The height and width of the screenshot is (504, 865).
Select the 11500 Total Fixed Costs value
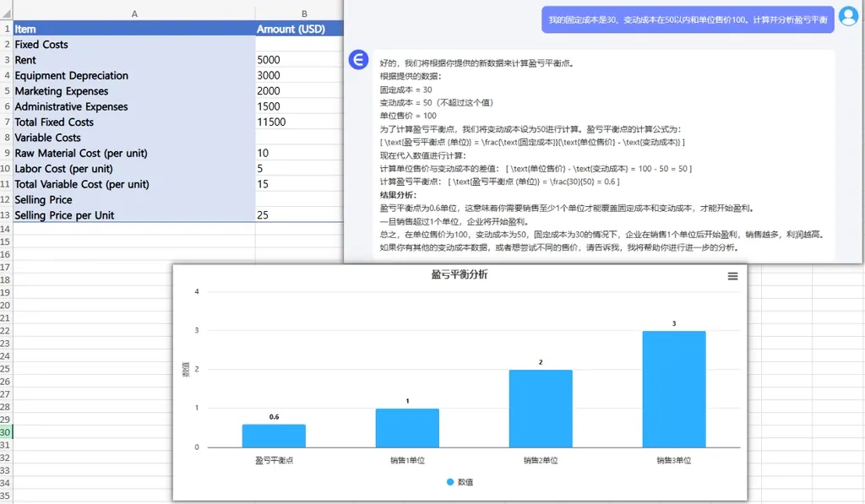(299, 122)
